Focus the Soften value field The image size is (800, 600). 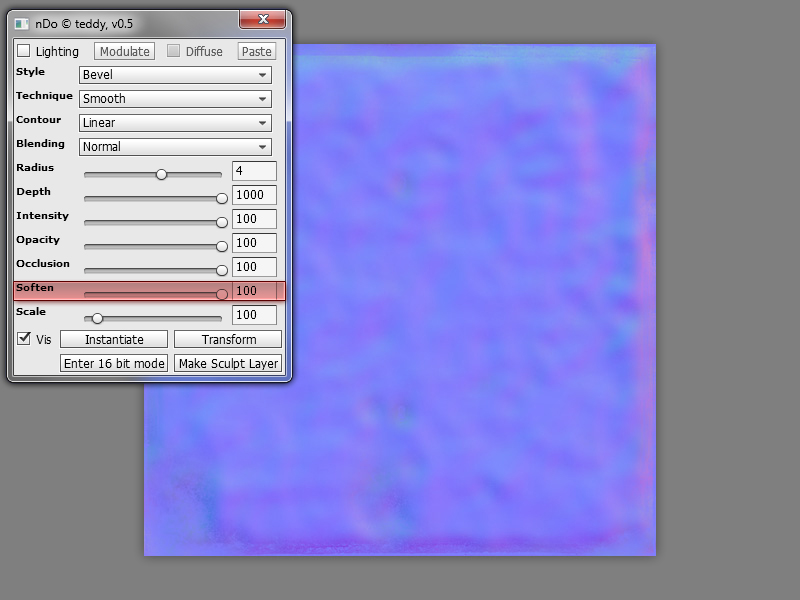[x=254, y=291]
